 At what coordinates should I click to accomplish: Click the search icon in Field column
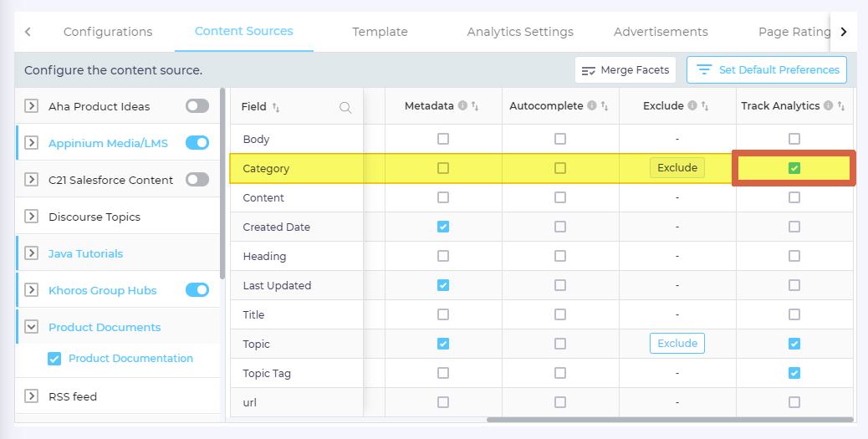[x=345, y=107]
